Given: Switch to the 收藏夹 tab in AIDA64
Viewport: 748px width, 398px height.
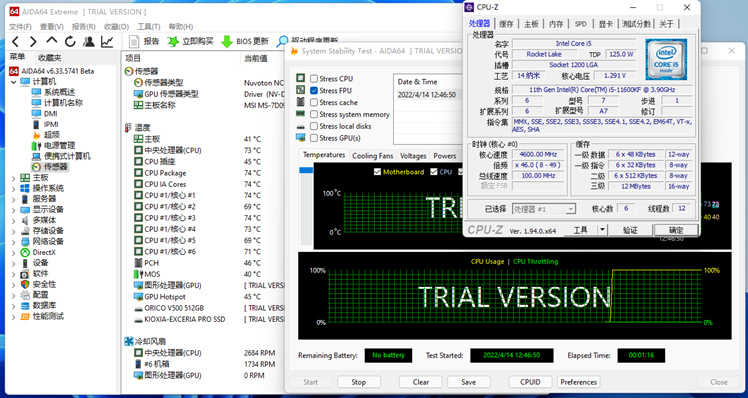Looking at the screenshot, I should (50, 58).
